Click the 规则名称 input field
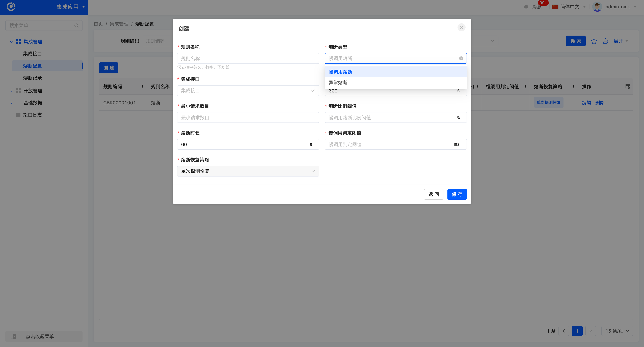Image resolution: width=644 pixels, height=347 pixels. click(x=248, y=58)
